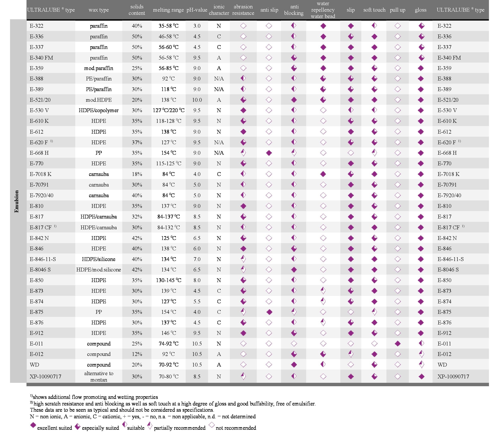Select the 'HDPE/silicone' wax type cell

tap(99, 259)
